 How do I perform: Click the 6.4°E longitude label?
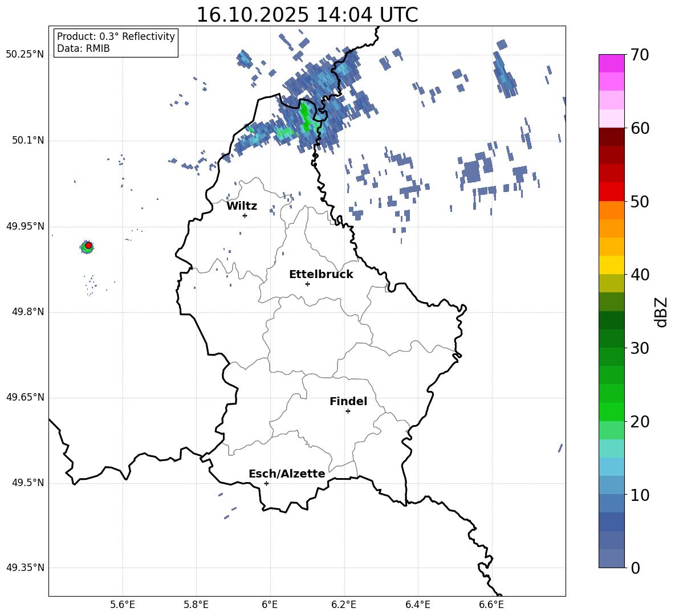coord(417,605)
